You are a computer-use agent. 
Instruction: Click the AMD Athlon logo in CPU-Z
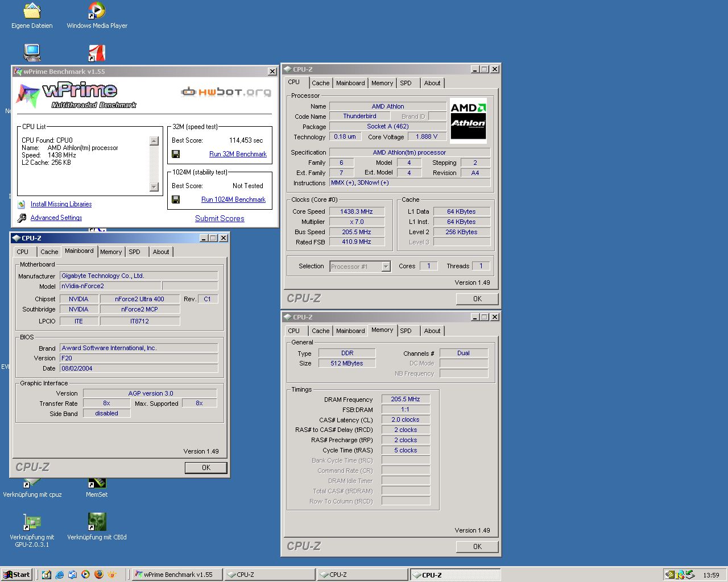point(468,120)
